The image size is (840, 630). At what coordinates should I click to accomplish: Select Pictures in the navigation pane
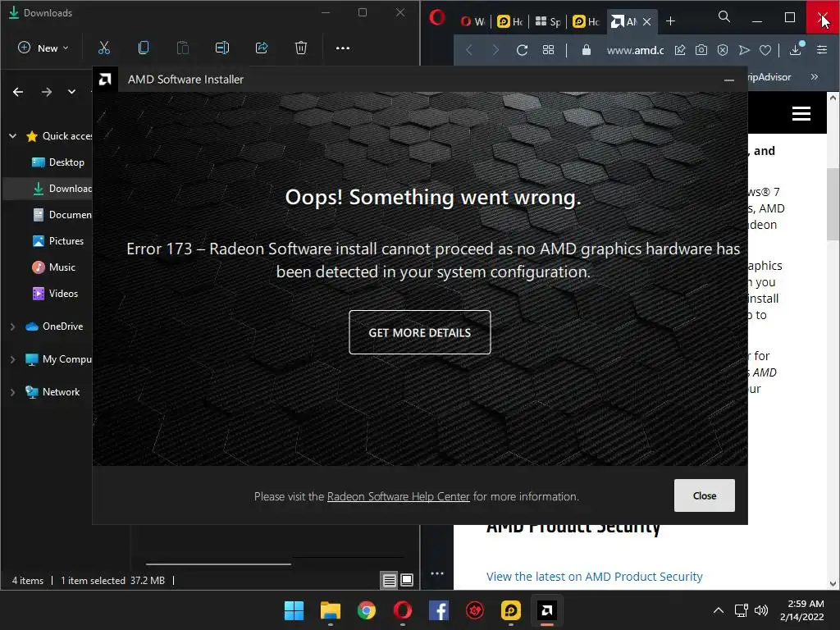pos(58,241)
